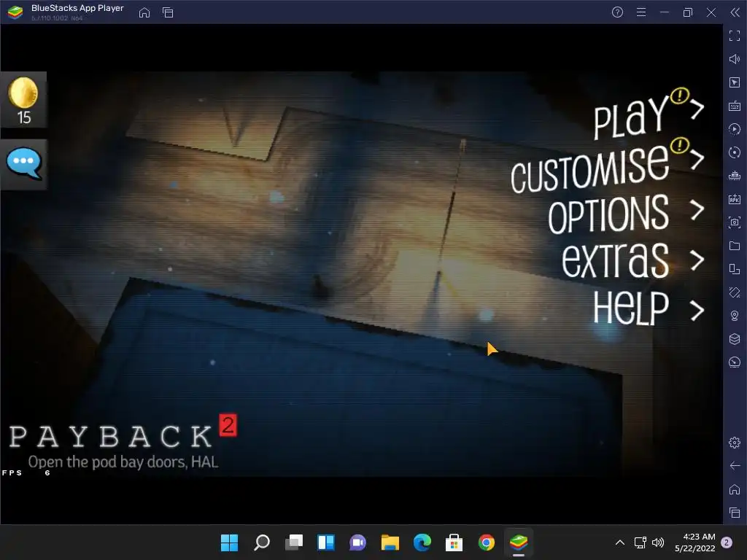
Task: Launch Microsoft Edge from the taskbar
Action: point(422,542)
